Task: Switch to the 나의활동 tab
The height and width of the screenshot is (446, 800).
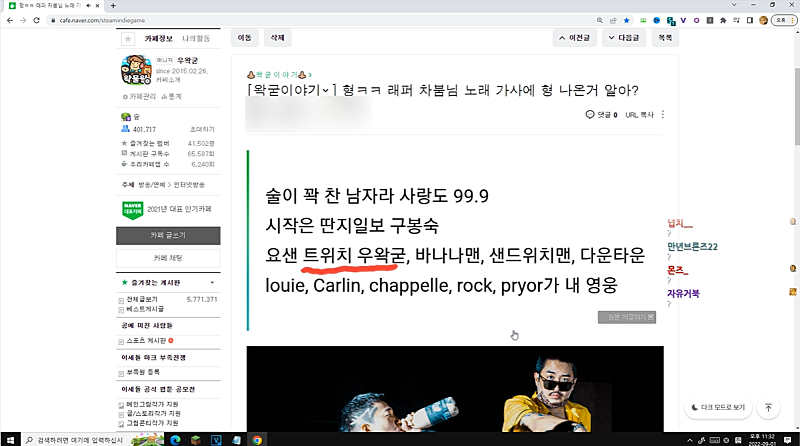Action: (196, 39)
